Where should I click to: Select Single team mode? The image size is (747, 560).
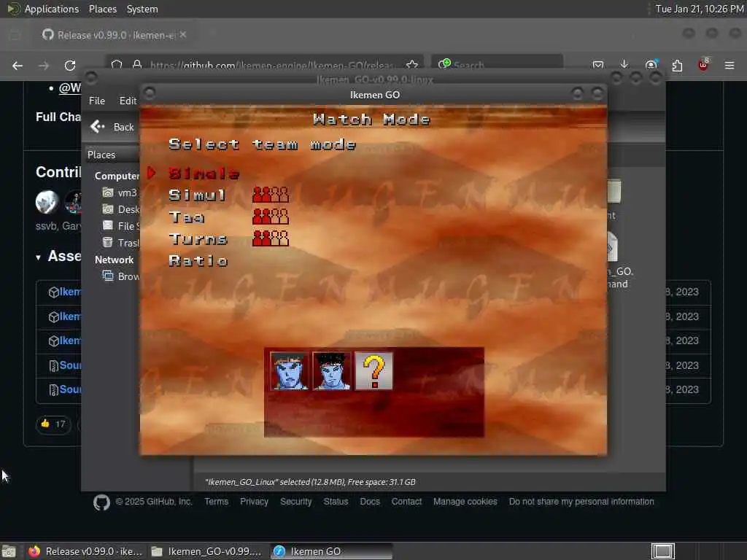pos(204,174)
